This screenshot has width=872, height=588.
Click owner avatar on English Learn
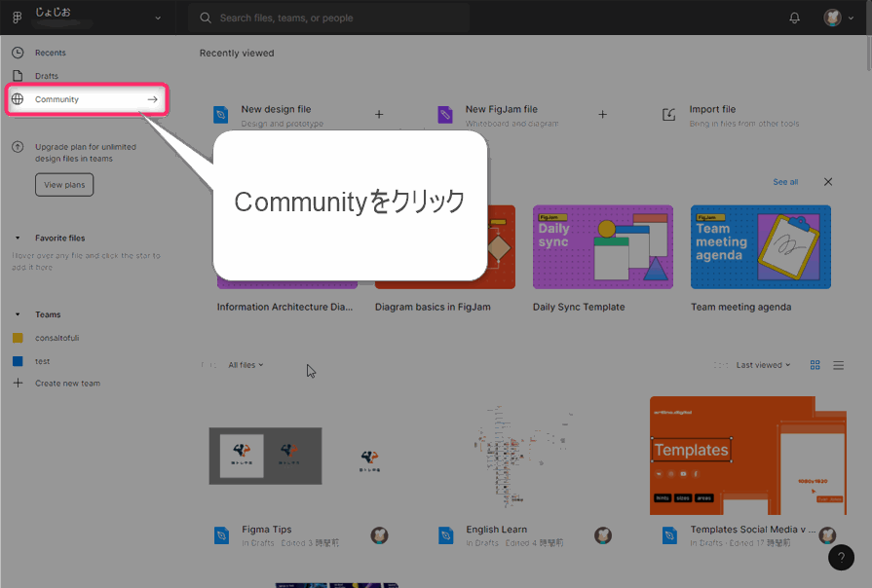[x=603, y=535]
